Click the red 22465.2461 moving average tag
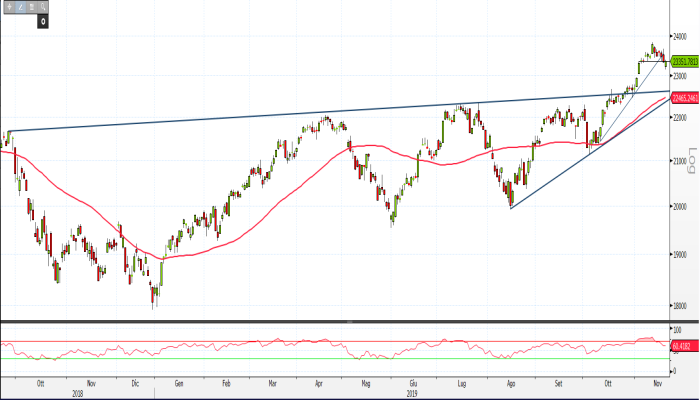The image size is (700, 400). (x=683, y=97)
